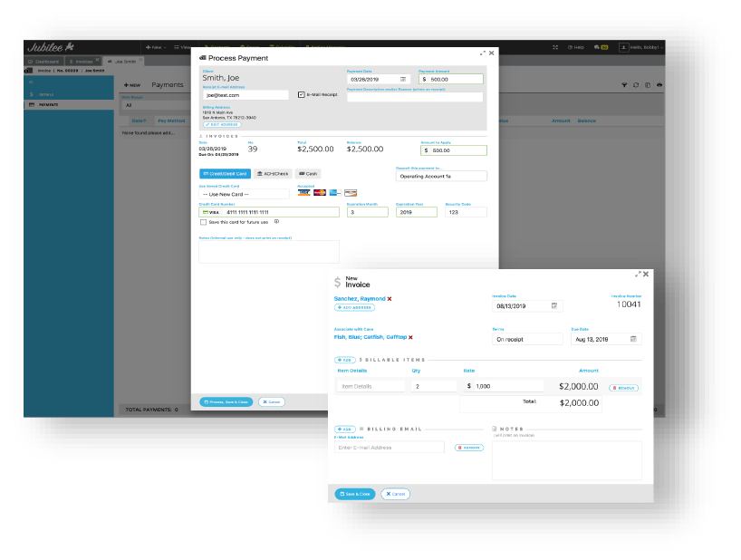Click the Qty field with value 2
Screen dimensions: 741x560
click(433, 386)
